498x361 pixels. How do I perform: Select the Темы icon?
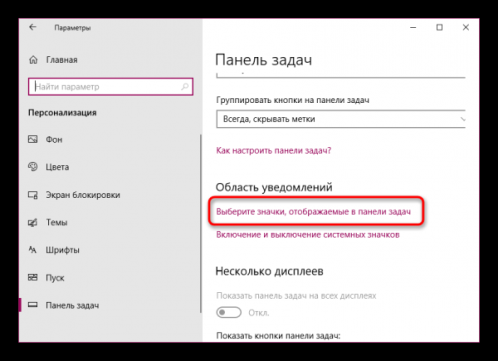coord(33,222)
